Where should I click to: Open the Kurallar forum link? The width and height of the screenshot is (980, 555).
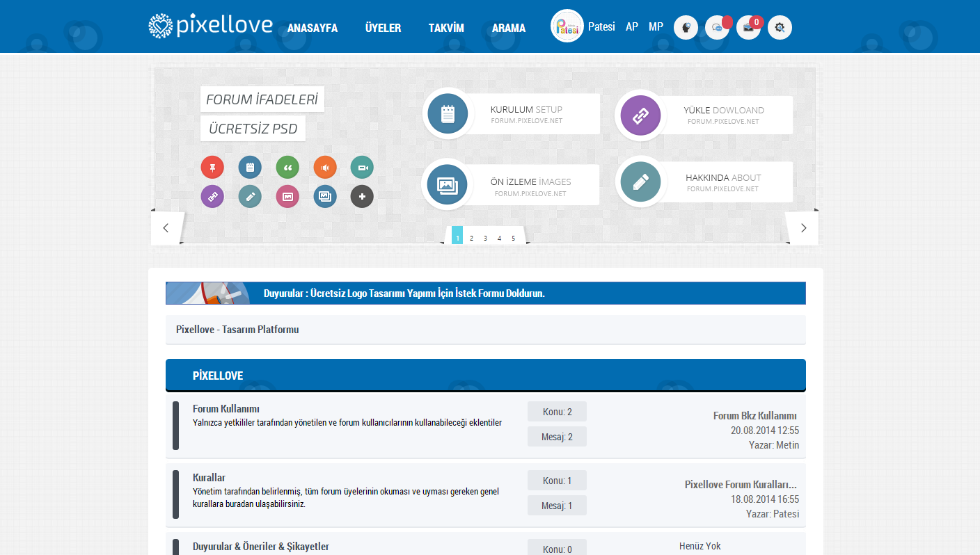(209, 478)
